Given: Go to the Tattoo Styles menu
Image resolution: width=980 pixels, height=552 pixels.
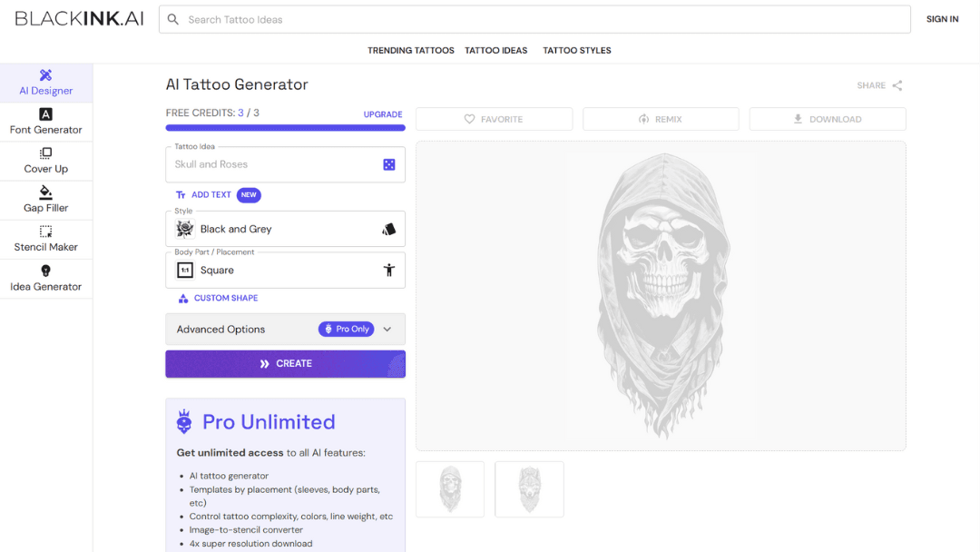Looking at the screenshot, I should [576, 51].
